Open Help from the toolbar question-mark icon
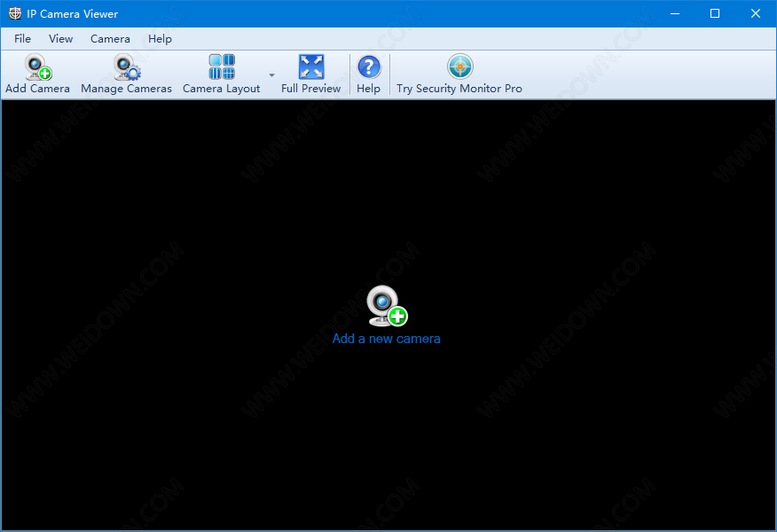The height and width of the screenshot is (532, 777). click(x=369, y=66)
